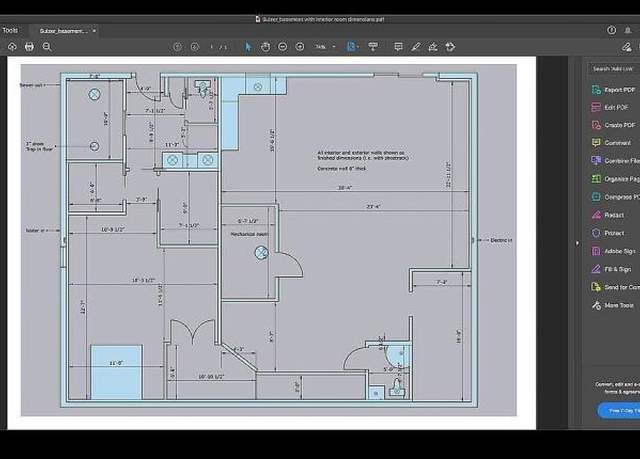Viewport: 640px width, 459px height.
Task: Click the Mechanical room label on plan
Action: click(x=249, y=234)
